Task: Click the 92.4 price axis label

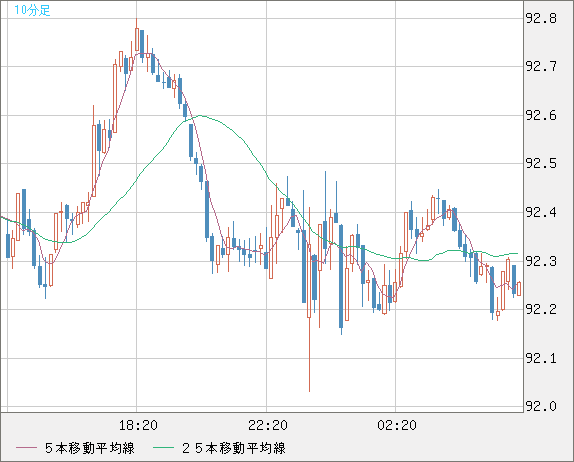Action: pos(541,212)
